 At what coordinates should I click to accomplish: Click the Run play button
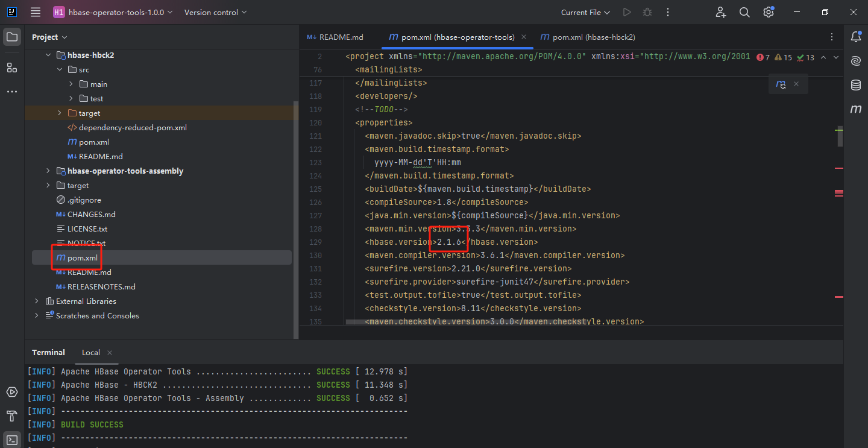[627, 12]
